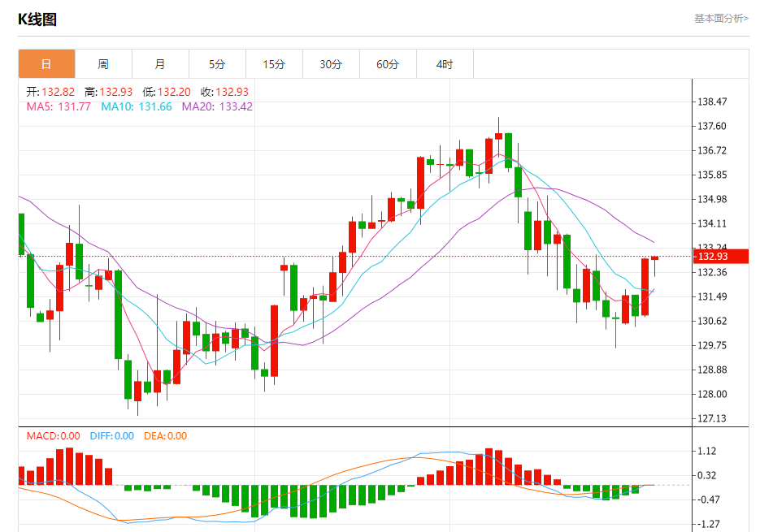
Task: Click the -1.27 MACD axis label
Action: pos(708,524)
